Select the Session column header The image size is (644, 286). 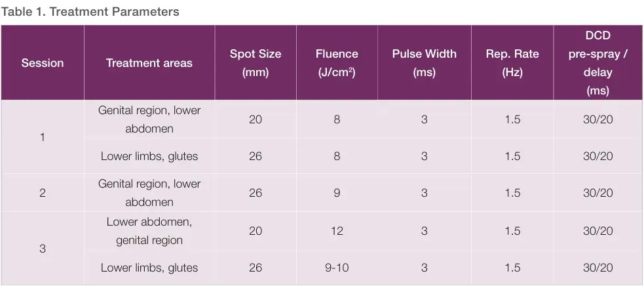click(x=43, y=63)
